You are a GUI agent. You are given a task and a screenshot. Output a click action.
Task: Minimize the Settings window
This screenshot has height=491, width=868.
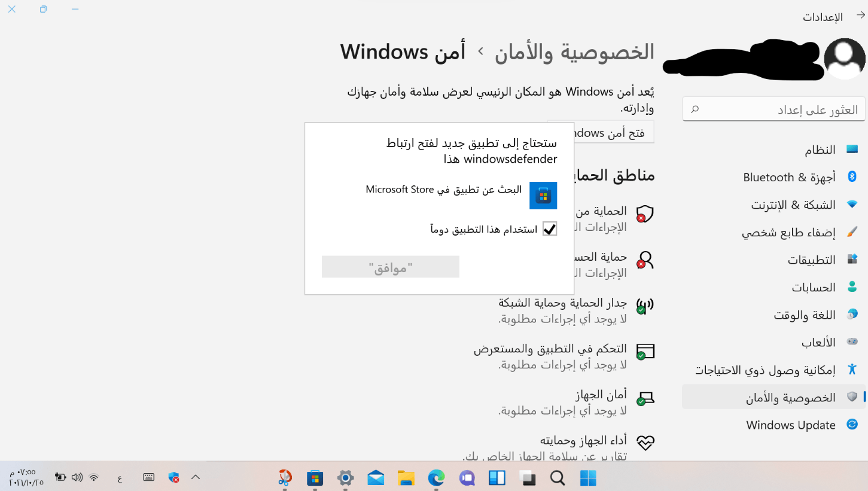(75, 10)
